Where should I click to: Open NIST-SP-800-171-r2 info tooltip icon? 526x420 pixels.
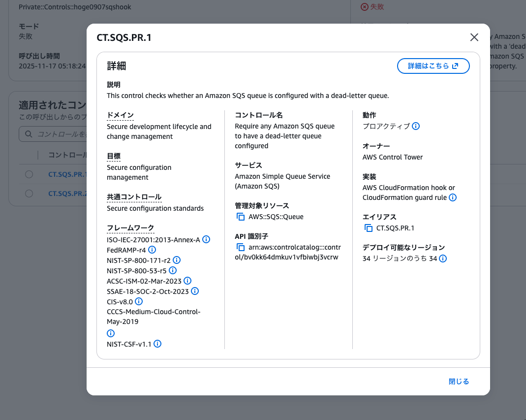(176, 260)
